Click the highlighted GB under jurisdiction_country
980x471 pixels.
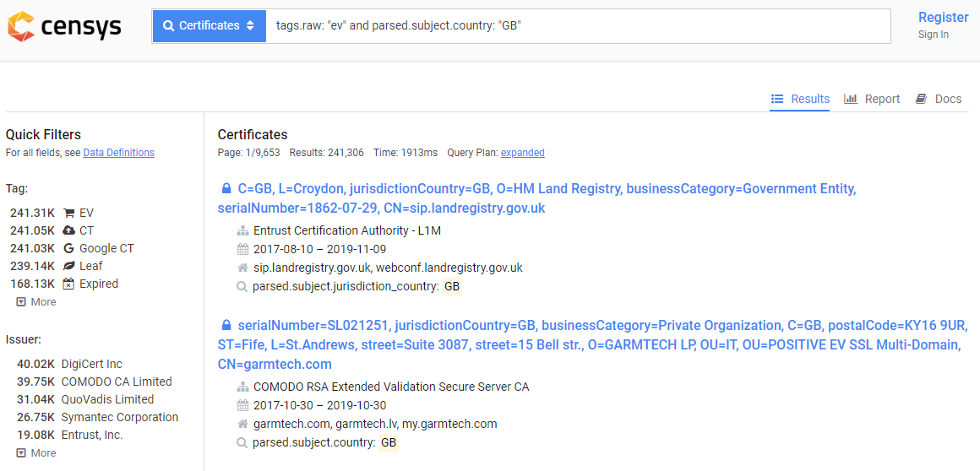click(452, 287)
